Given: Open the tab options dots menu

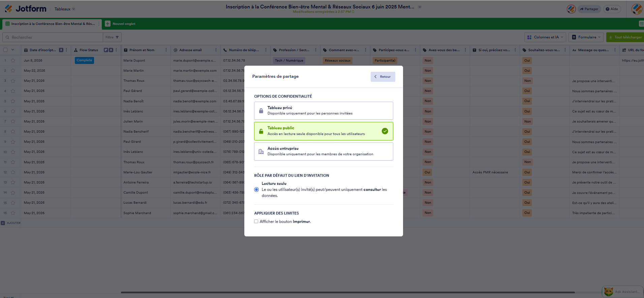Looking at the screenshot, I should coord(99,24).
